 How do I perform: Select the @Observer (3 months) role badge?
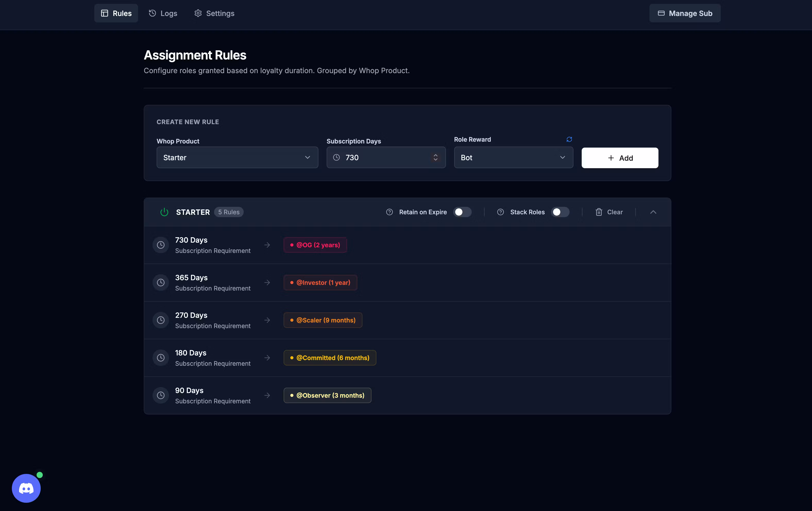(327, 395)
